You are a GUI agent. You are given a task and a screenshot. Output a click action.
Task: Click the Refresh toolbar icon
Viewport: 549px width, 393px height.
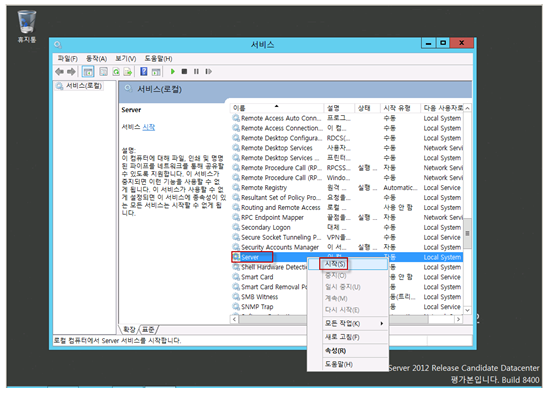(116, 72)
